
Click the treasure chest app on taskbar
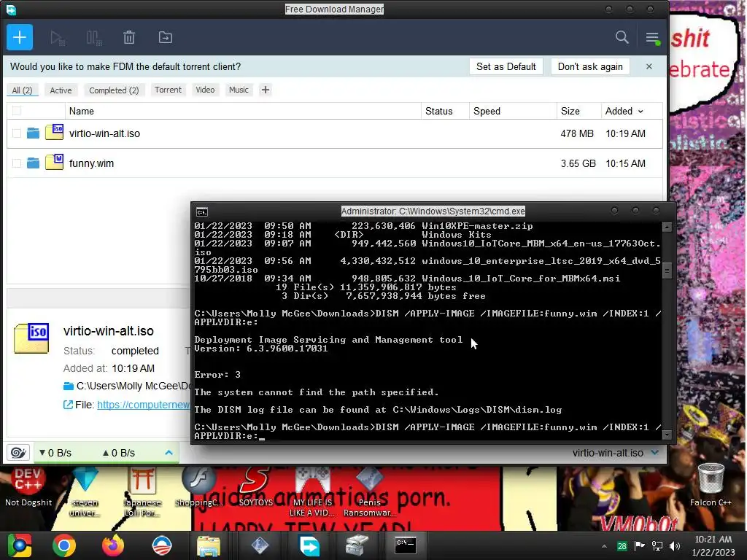pyautogui.click(x=357, y=545)
